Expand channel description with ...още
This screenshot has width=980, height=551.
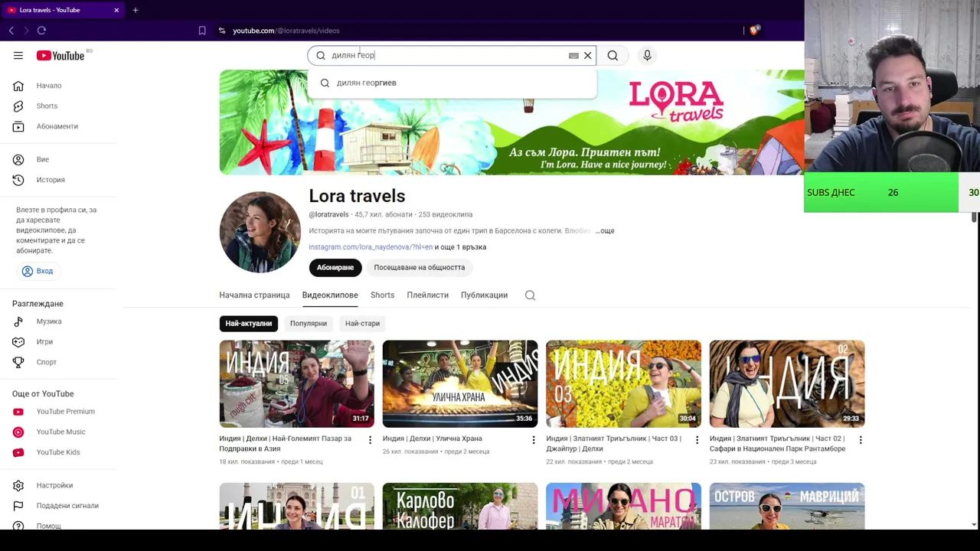pos(606,230)
